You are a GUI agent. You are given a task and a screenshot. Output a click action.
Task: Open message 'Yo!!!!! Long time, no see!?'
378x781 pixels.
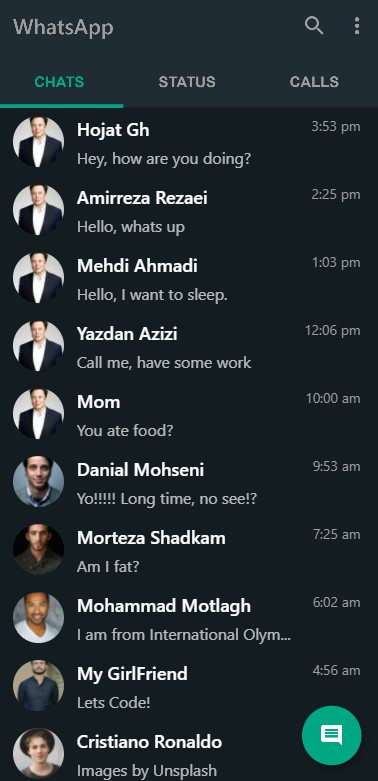[x=167, y=498]
